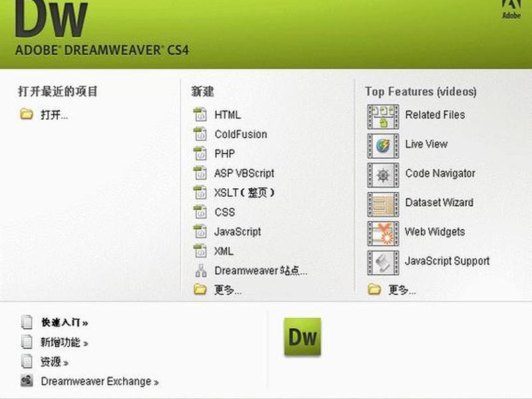The height and width of the screenshot is (399, 532).
Task: Play the Code Navigator video thumbnail
Action: [x=383, y=175]
